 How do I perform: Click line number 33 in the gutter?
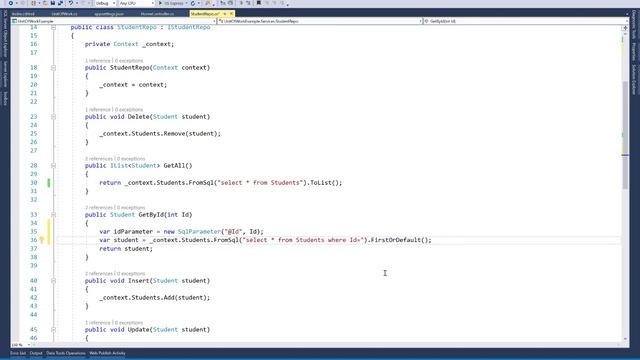point(33,215)
